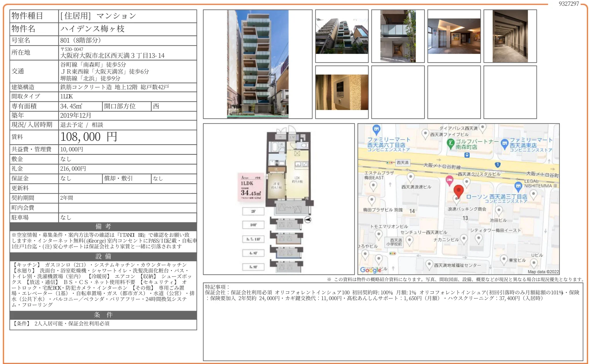Click the compass arrow on the floor plan

pos(308,220)
